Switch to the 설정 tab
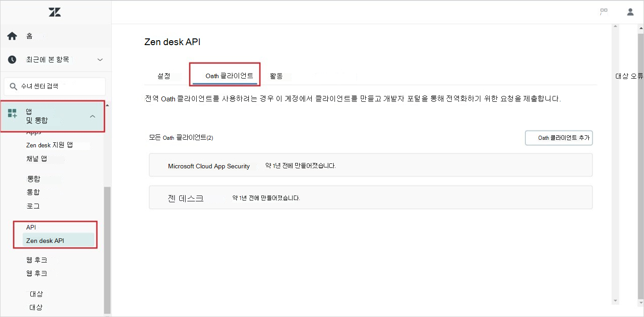The height and width of the screenshot is (317, 644). (x=165, y=76)
